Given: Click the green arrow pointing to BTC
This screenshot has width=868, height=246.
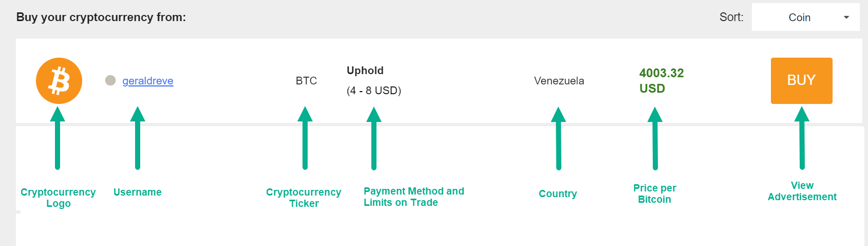Looking at the screenshot, I should [x=305, y=138].
